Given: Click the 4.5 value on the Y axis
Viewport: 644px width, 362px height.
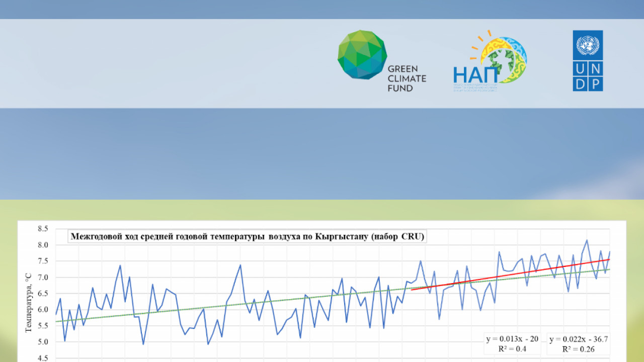Looking at the screenshot, I should [42, 358].
